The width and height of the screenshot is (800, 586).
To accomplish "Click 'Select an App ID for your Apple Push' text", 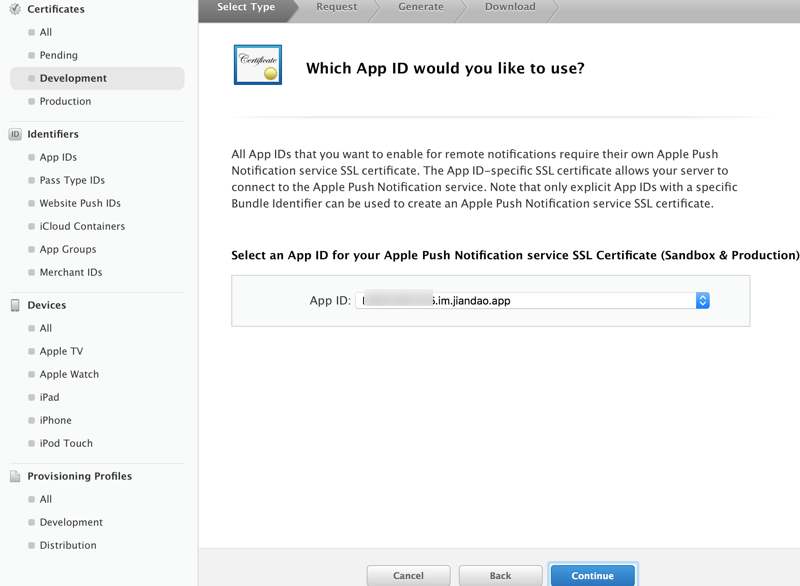I will tap(341, 255).
